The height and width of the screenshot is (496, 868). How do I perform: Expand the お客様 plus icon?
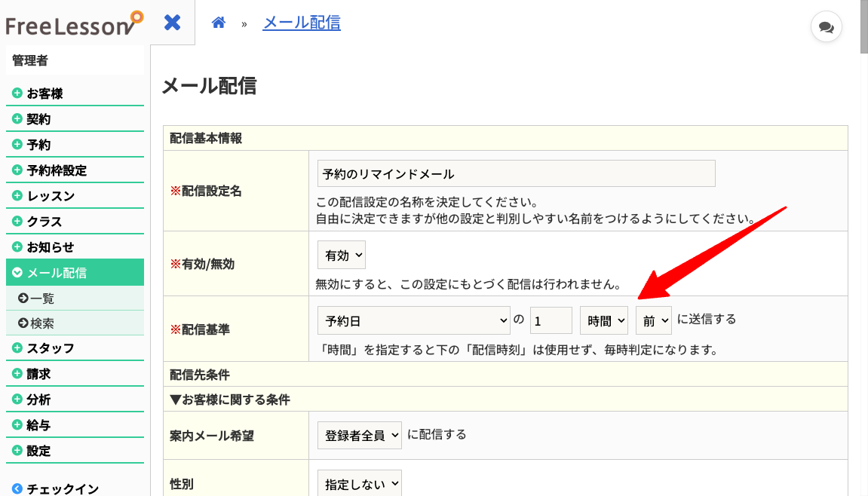pyautogui.click(x=17, y=93)
